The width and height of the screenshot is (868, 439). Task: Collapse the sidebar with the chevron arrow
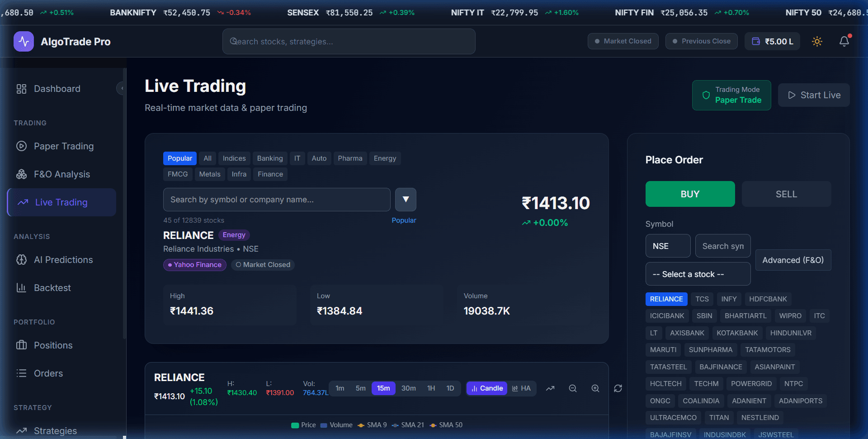pos(121,88)
